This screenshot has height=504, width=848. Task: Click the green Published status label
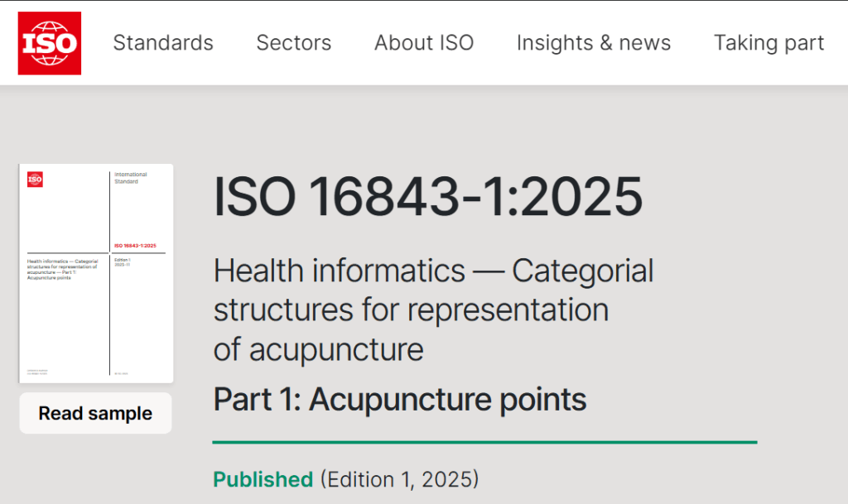263,479
